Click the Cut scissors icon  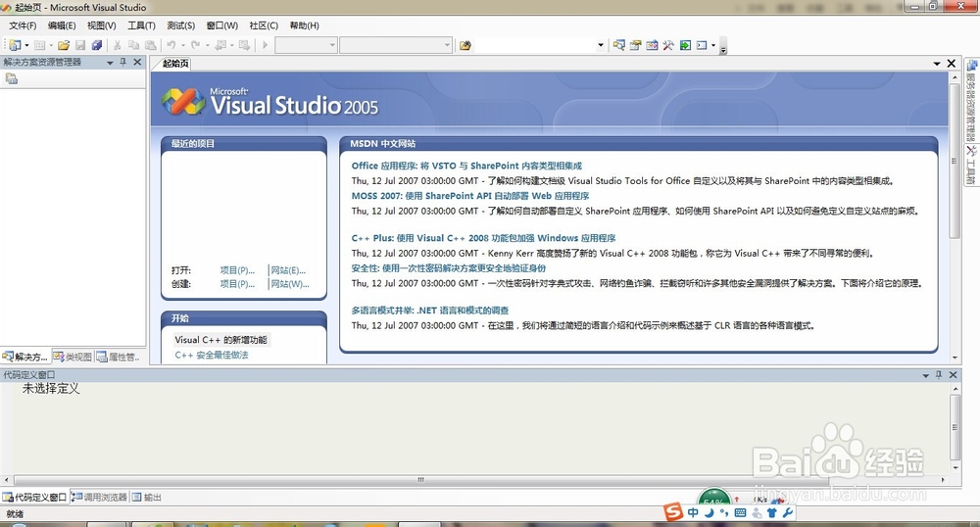117,45
